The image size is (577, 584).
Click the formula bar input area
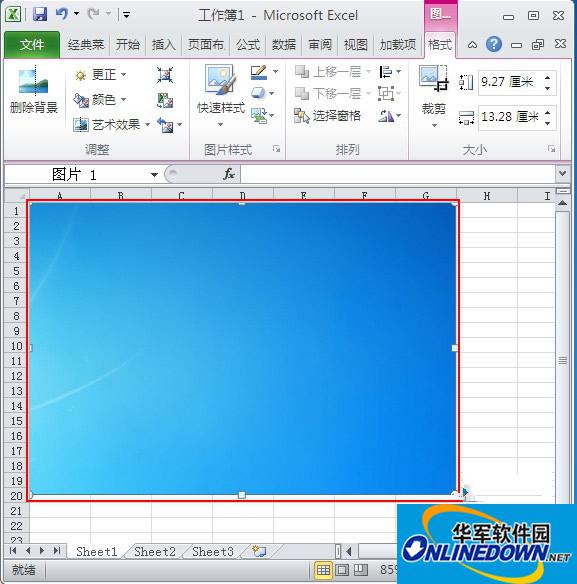[x=398, y=174]
